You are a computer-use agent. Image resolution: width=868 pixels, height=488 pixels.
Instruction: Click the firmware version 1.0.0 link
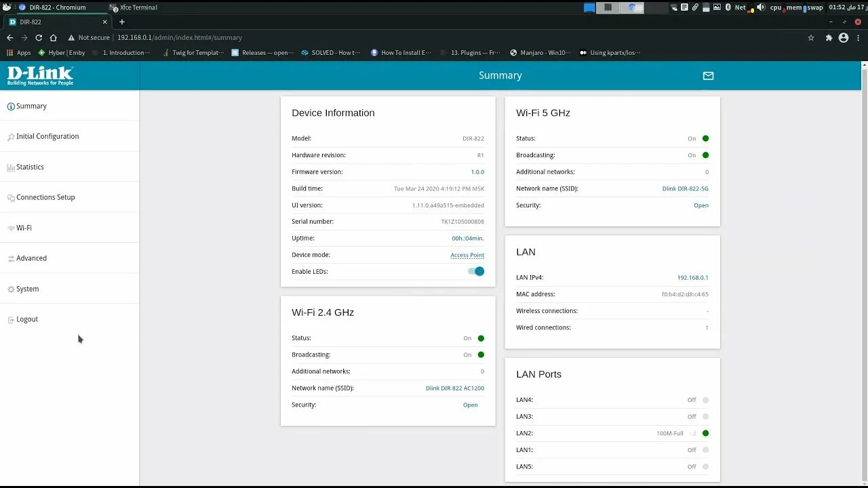pos(477,172)
